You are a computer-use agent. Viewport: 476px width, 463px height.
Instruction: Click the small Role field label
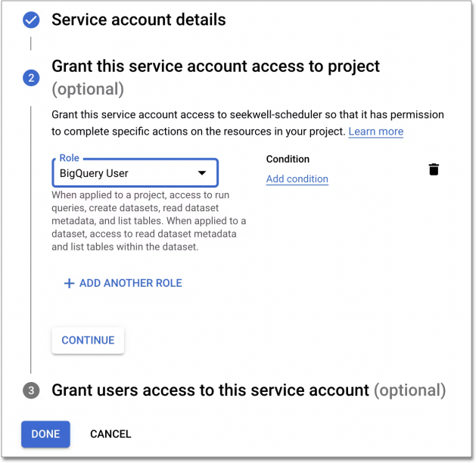[70, 159]
